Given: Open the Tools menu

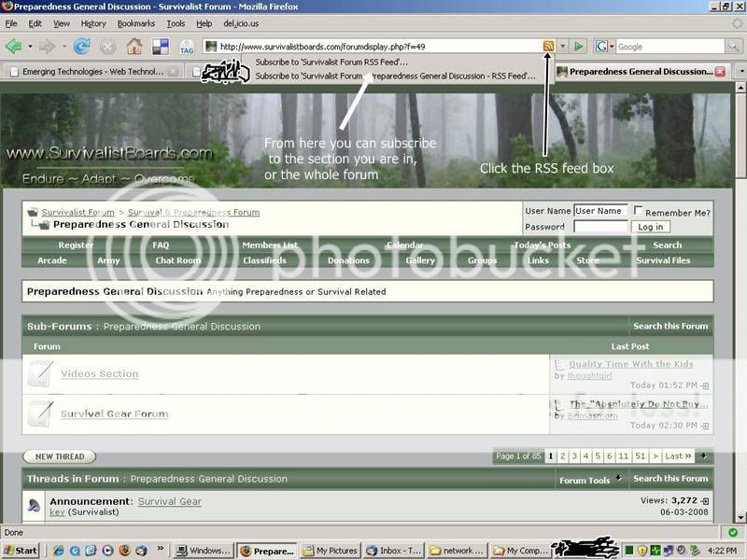Looking at the screenshot, I should pos(176,23).
